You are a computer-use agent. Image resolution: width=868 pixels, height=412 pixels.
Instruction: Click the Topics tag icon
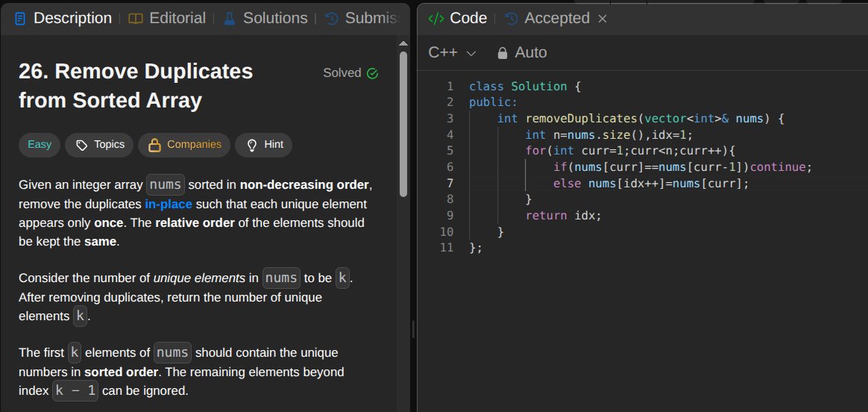(x=81, y=146)
